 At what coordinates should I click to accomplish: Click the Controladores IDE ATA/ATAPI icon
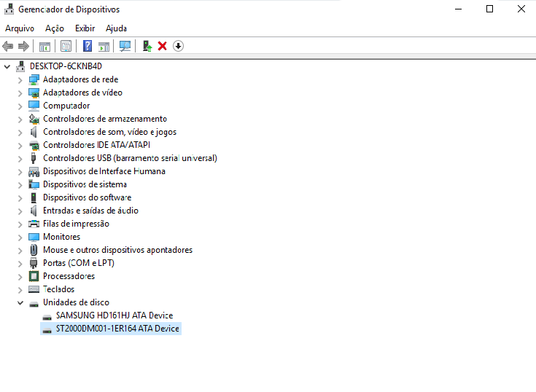click(34, 145)
